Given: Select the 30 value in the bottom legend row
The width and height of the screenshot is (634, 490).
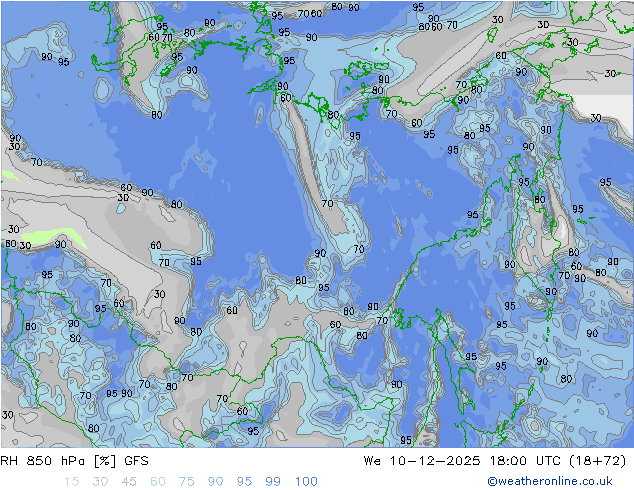Looking at the screenshot, I should (x=100, y=482).
